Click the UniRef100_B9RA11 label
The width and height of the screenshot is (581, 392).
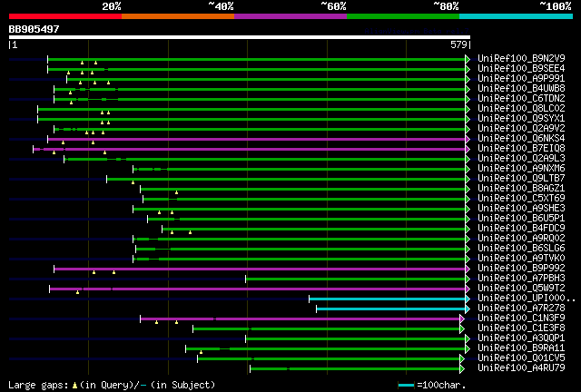pyautogui.click(x=521, y=348)
